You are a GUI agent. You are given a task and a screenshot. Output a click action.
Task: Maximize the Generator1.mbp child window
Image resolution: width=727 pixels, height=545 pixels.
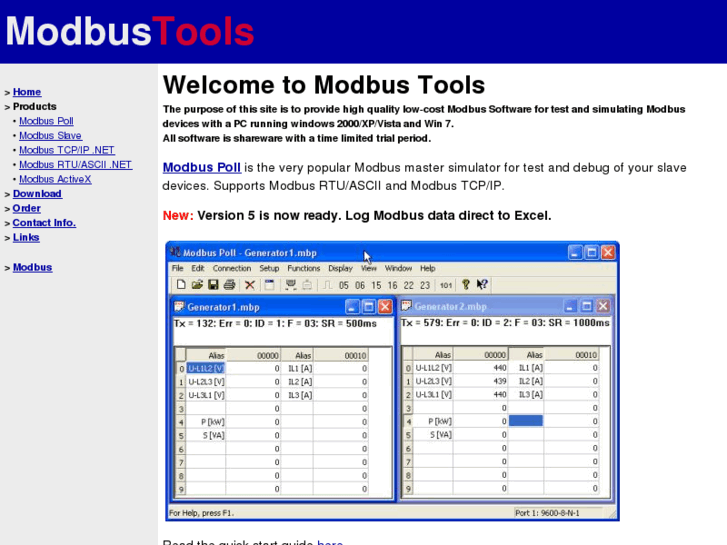(369, 307)
